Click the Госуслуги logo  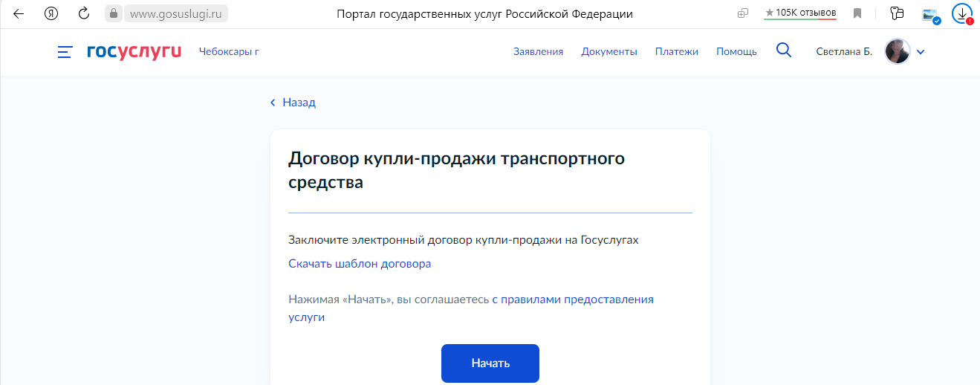(x=134, y=52)
